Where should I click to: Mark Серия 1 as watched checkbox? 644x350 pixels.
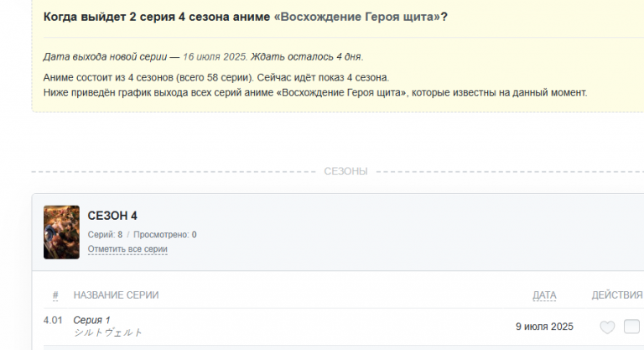tap(631, 326)
